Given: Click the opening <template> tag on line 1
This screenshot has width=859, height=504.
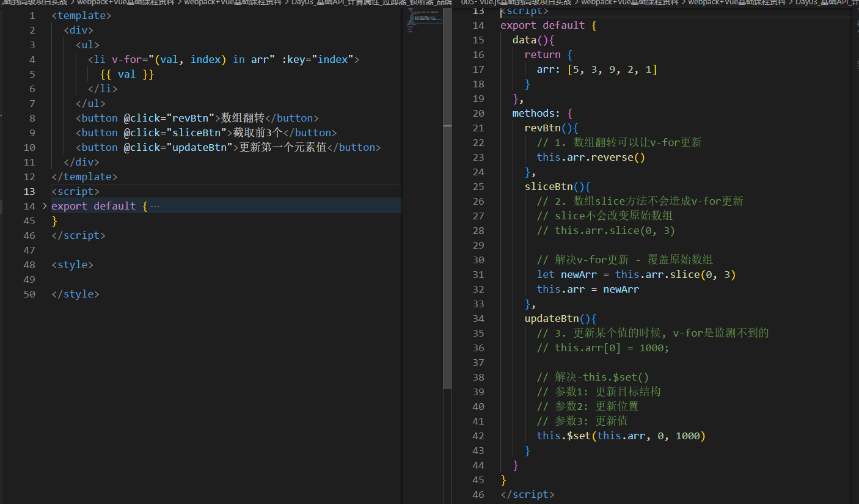Looking at the screenshot, I should click(81, 15).
